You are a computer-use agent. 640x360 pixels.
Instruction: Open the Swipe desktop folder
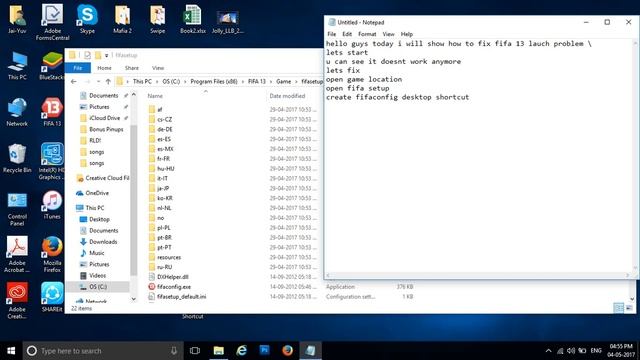[157, 19]
